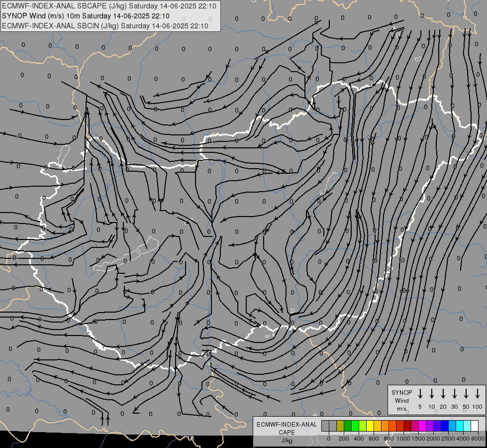The image size is (487, 448).
Task: Pick the orange swatch before 800 tick
Action: pyautogui.click(x=385, y=426)
